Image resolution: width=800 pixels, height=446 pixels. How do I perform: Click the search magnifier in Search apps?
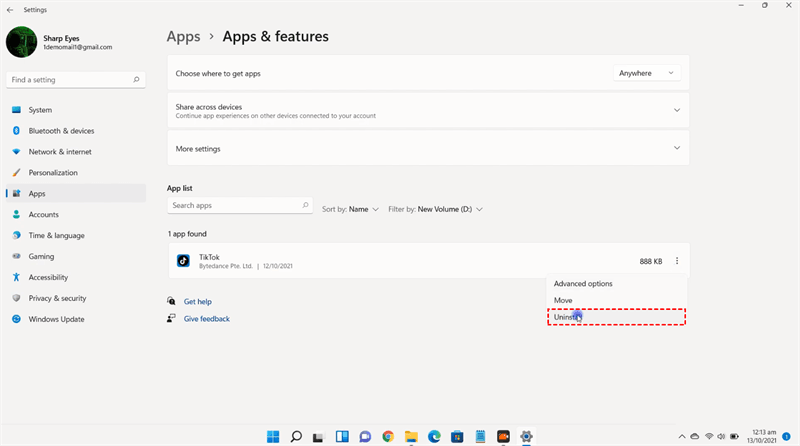306,205
